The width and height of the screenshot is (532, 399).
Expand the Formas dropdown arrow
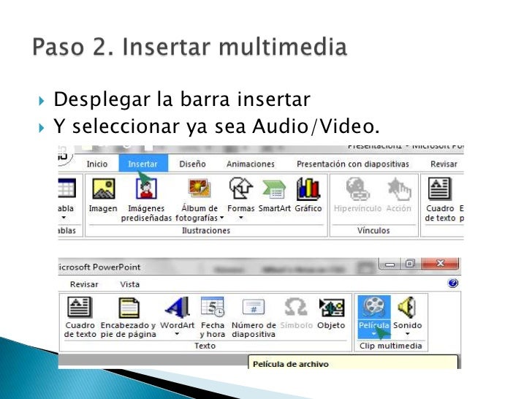(x=240, y=218)
